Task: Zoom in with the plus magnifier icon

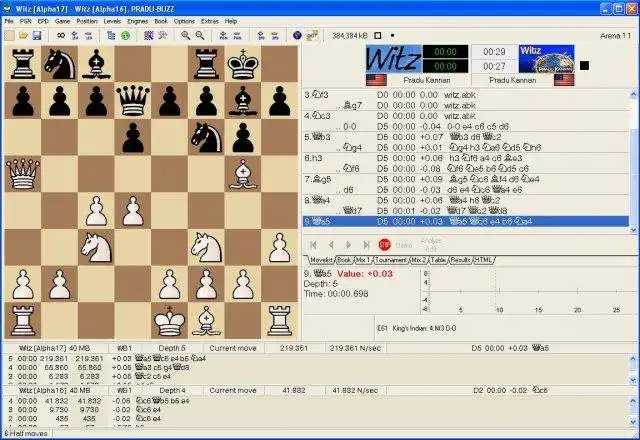Action: 186,36
